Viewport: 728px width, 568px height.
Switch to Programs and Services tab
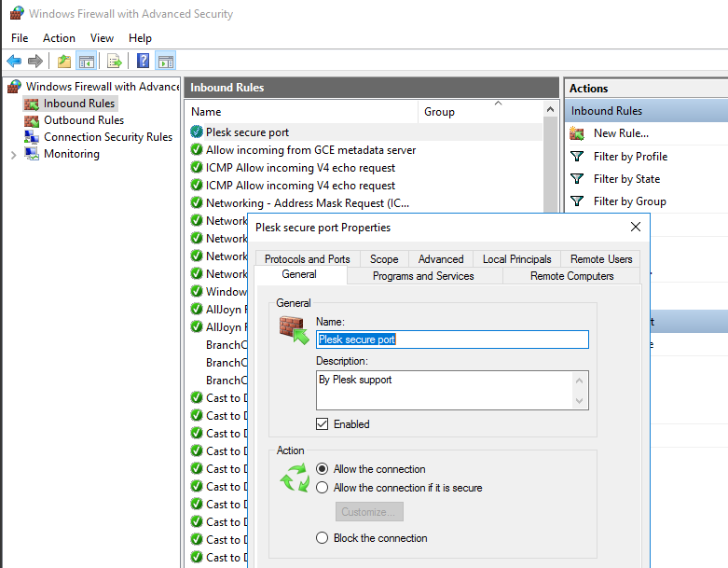click(x=423, y=276)
